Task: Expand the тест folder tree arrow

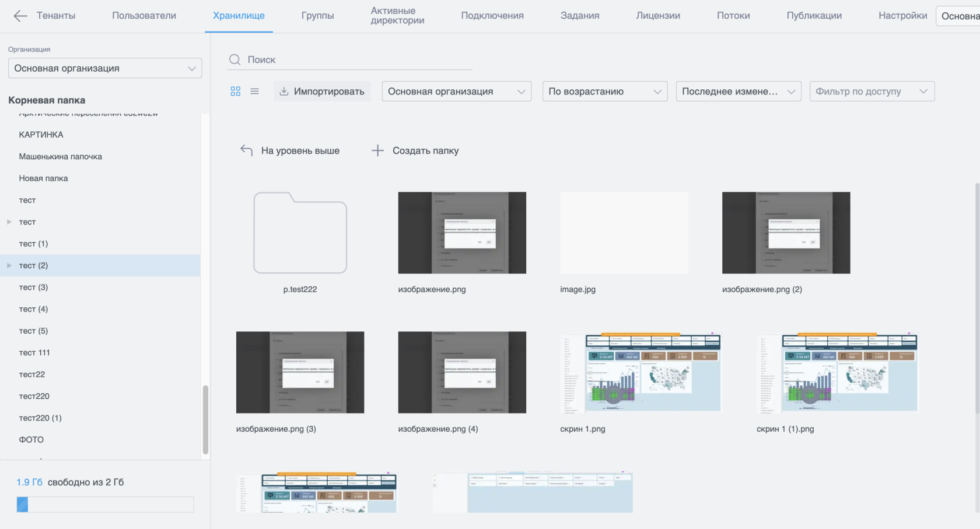Action: [x=9, y=222]
